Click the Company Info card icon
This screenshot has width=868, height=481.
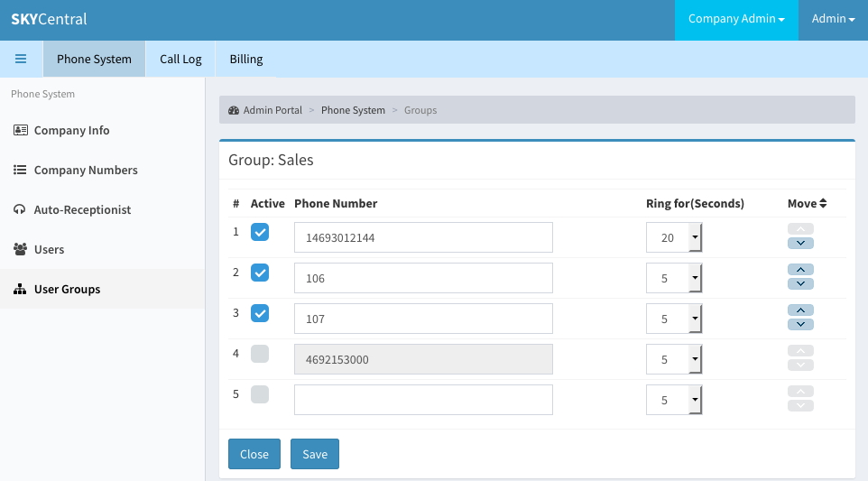pyautogui.click(x=21, y=130)
